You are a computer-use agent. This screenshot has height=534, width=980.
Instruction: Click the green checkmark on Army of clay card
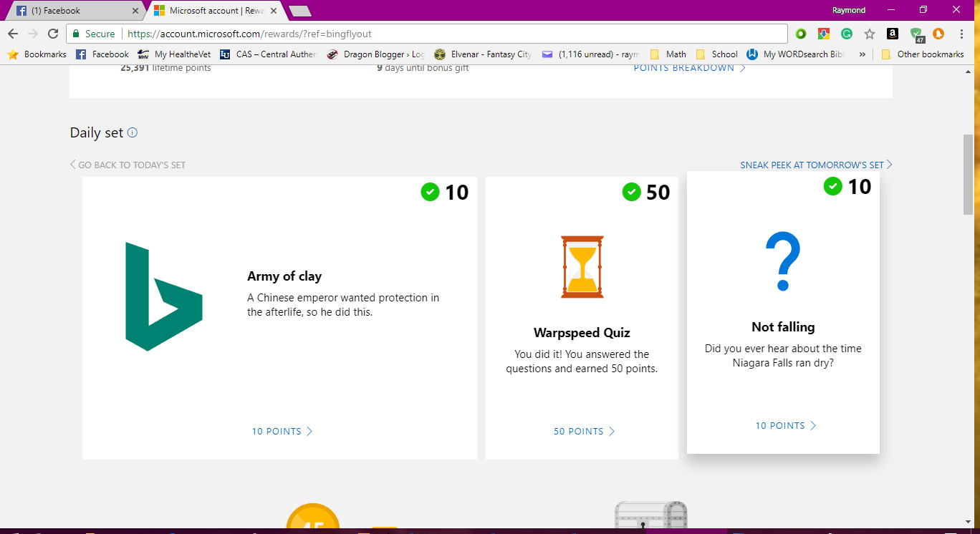(x=430, y=192)
